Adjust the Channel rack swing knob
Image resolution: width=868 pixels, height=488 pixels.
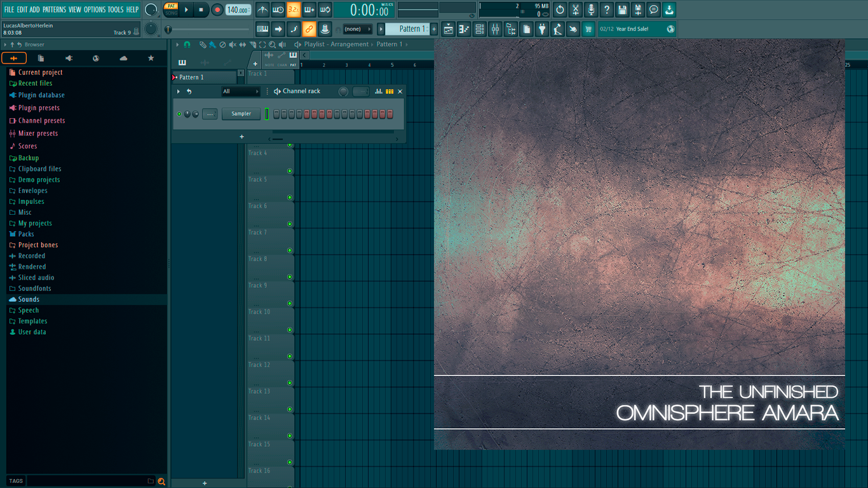pos(344,91)
